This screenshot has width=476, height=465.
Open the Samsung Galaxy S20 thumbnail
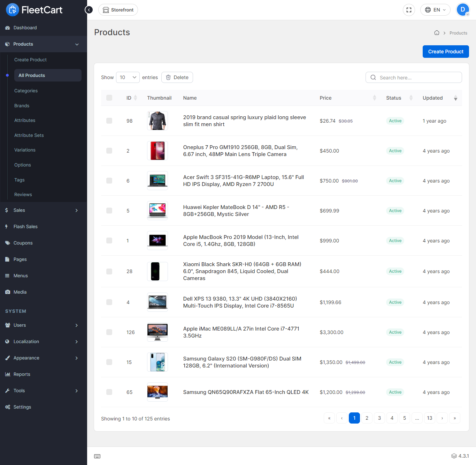click(158, 362)
